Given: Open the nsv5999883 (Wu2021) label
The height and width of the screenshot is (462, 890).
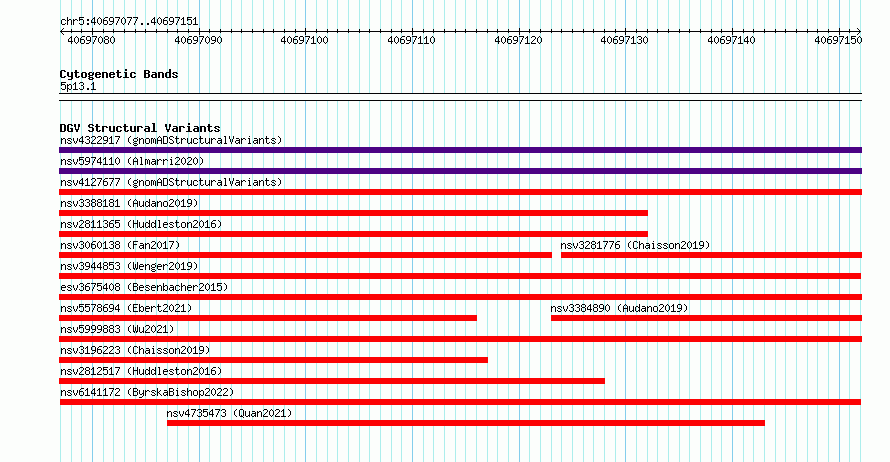Looking at the screenshot, I should 117,329.
